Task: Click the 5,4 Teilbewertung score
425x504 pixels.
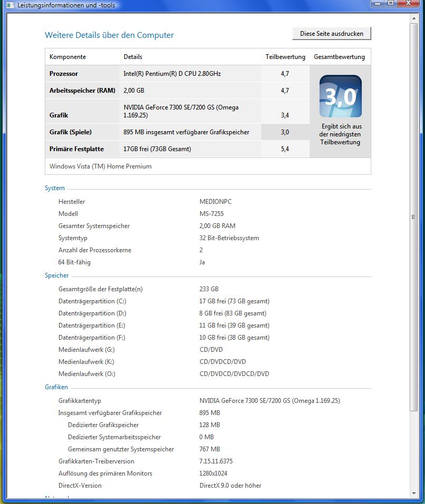Action: (285, 149)
